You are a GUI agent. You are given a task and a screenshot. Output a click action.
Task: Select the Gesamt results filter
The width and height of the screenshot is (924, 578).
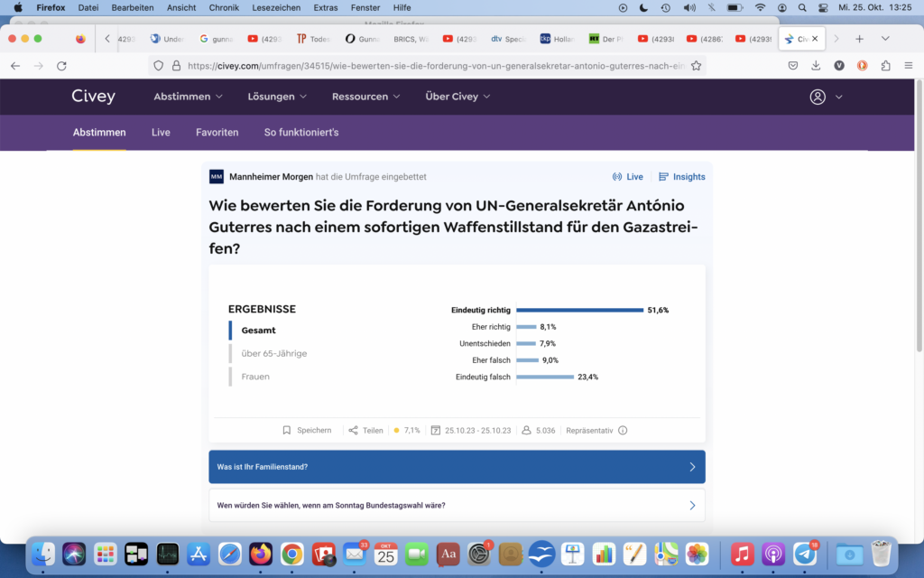tap(258, 331)
